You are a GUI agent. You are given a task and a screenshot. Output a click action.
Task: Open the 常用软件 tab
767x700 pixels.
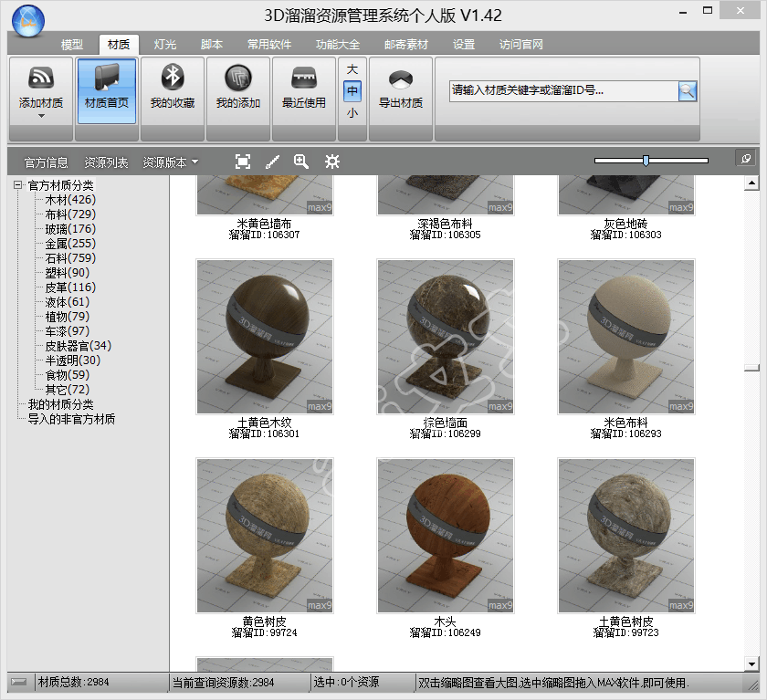[x=269, y=45]
